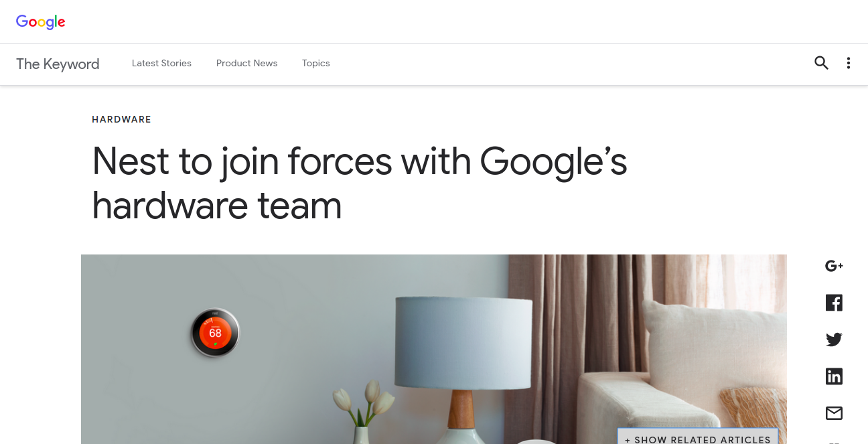Expand the Topics dropdown
Image resolution: width=868 pixels, height=444 pixels.
click(x=316, y=63)
